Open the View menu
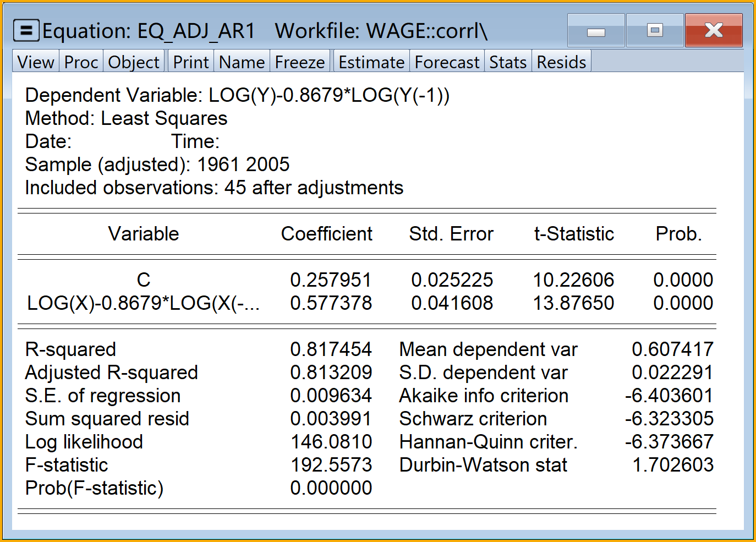756x542 pixels. pyautogui.click(x=36, y=62)
